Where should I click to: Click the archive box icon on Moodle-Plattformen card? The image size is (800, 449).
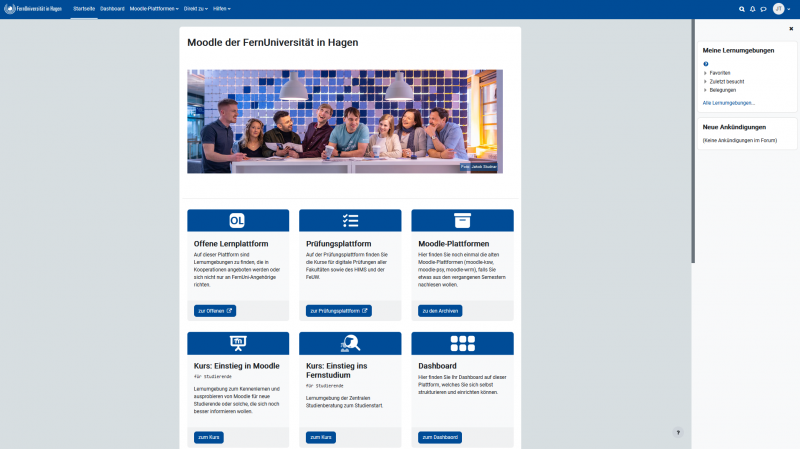click(x=462, y=220)
